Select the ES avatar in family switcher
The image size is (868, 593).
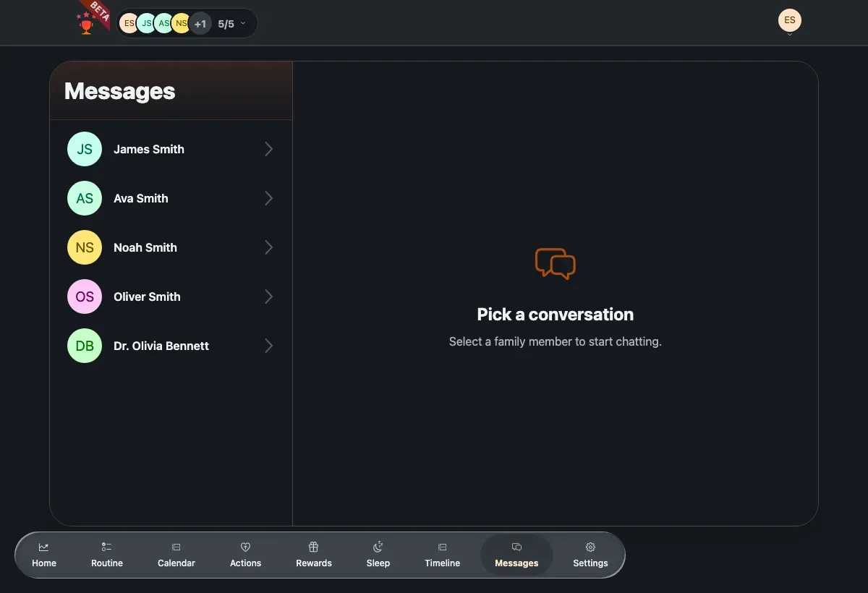[129, 24]
